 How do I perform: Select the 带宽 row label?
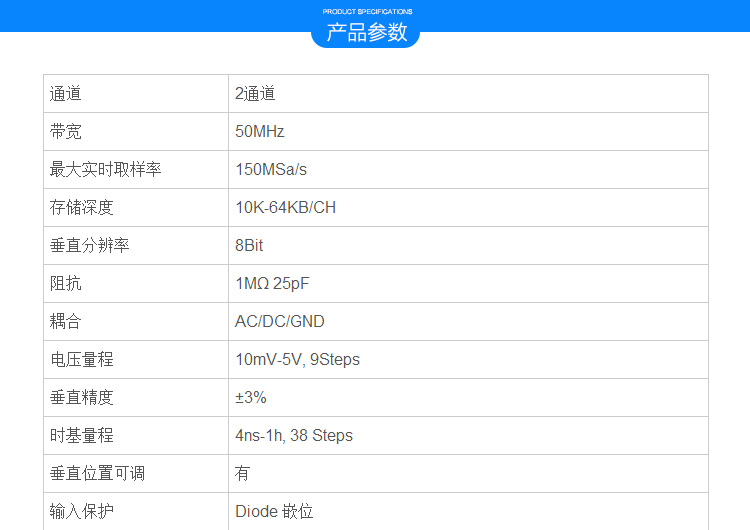66,132
